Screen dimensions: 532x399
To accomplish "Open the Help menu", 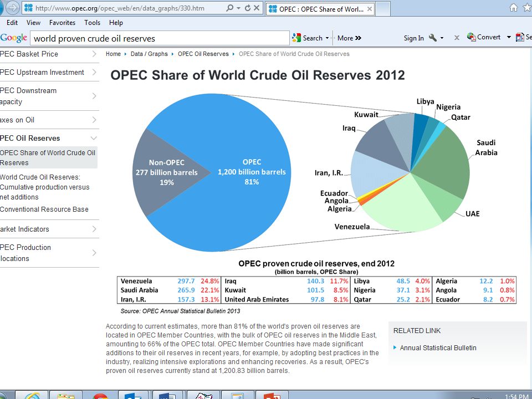I will click(116, 23).
